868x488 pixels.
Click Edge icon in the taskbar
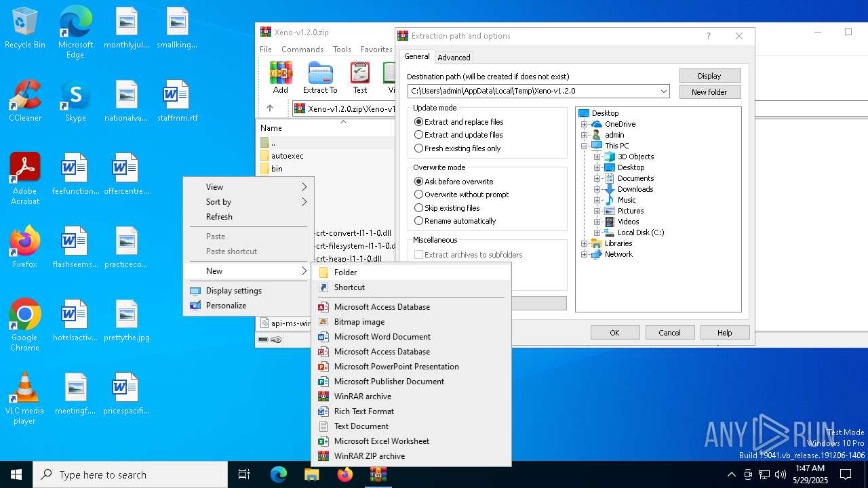[x=279, y=474]
